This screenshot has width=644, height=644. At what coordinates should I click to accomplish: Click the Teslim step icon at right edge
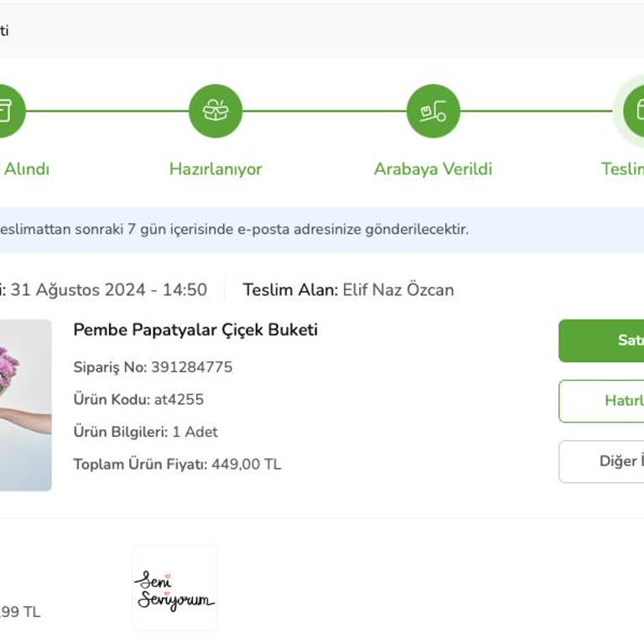635,111
